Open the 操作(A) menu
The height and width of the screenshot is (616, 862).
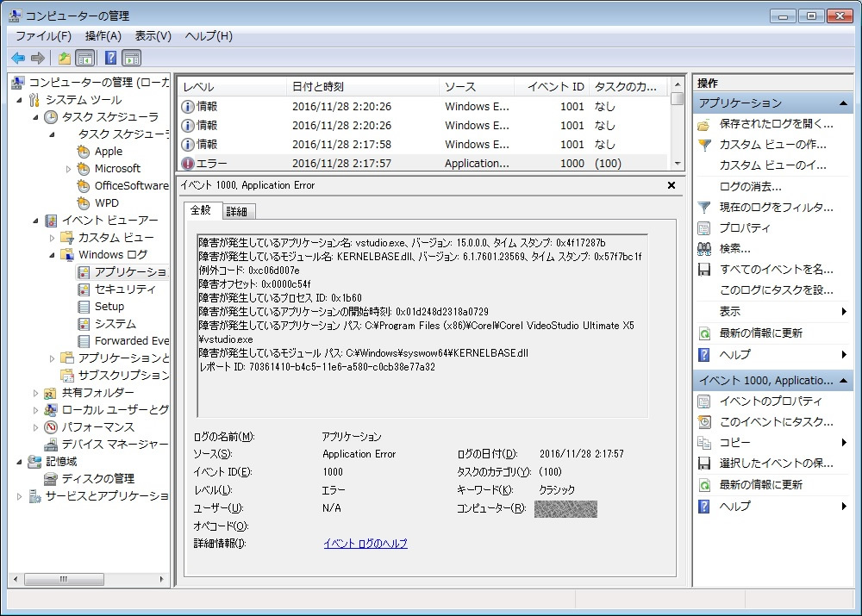(103, 36)
